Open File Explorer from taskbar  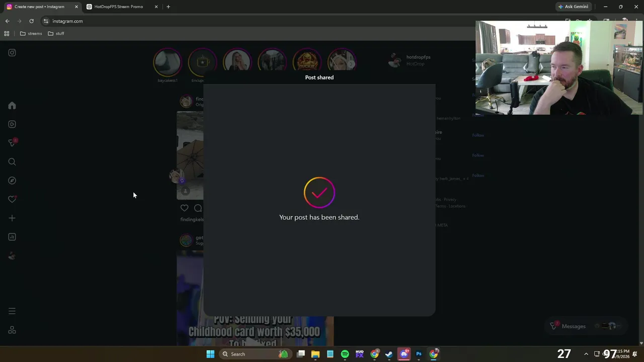click(315, 354)
